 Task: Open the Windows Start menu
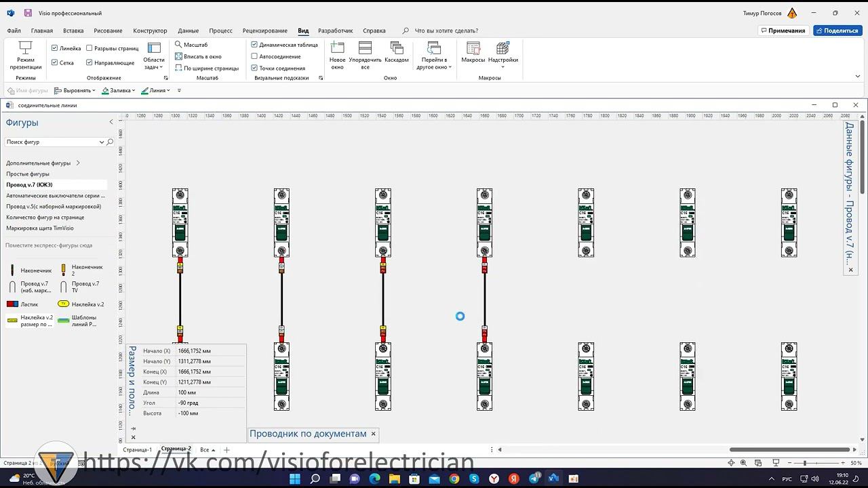(295, 479)
